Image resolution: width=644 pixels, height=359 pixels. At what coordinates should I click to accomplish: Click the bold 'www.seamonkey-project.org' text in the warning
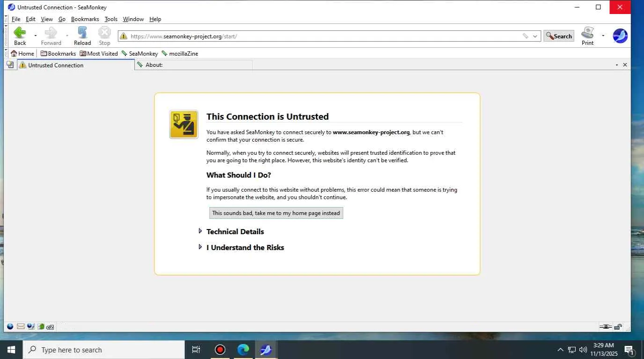click(371, 132)
